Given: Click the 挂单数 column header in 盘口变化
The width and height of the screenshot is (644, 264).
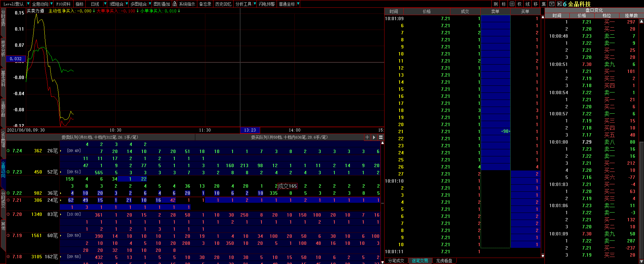Looking at the screenshot, I should point(631,15).
